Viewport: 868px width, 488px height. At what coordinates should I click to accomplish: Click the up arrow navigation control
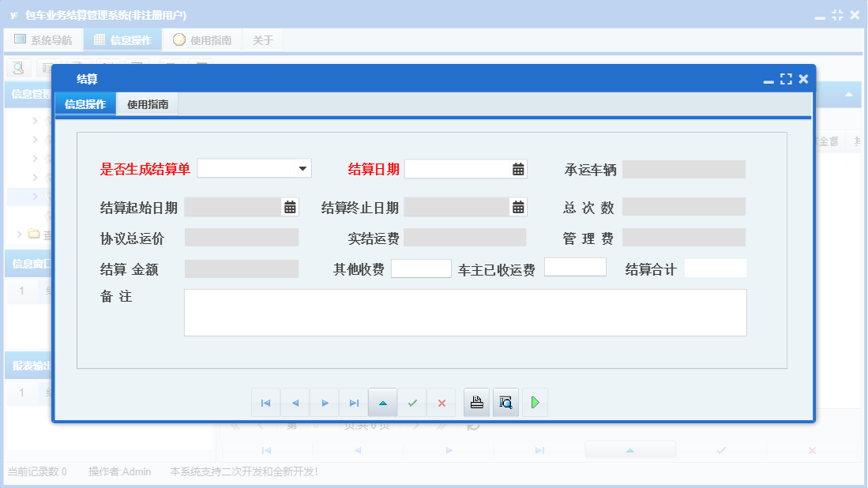pos(383,402)
